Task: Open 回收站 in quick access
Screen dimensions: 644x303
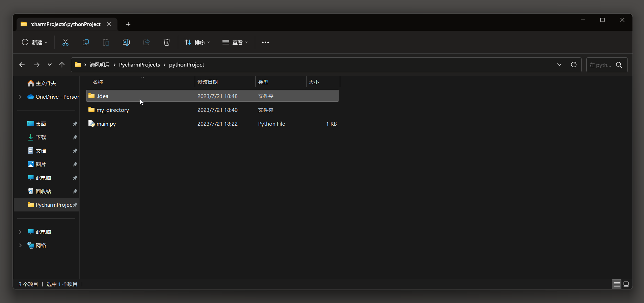Action: pos(43,192)
